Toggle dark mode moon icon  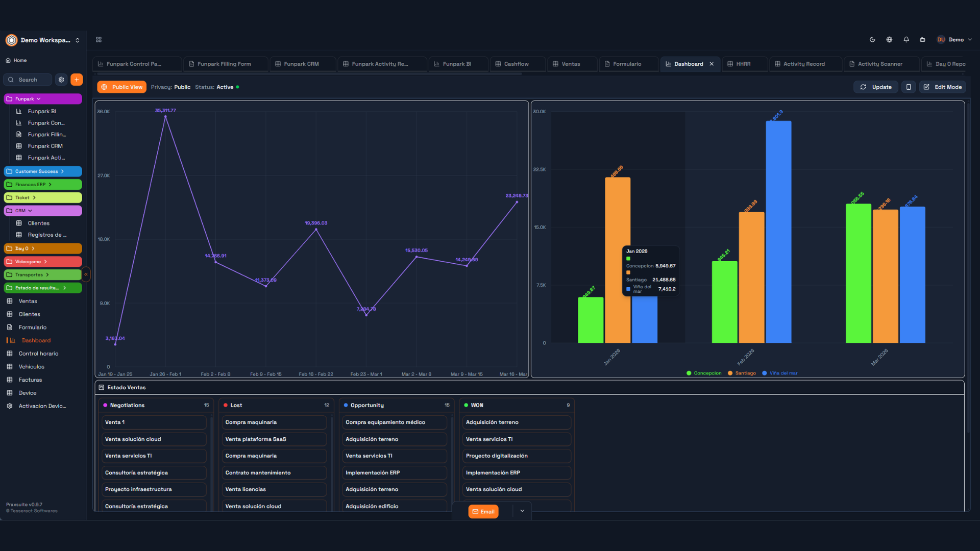[872, 40]
